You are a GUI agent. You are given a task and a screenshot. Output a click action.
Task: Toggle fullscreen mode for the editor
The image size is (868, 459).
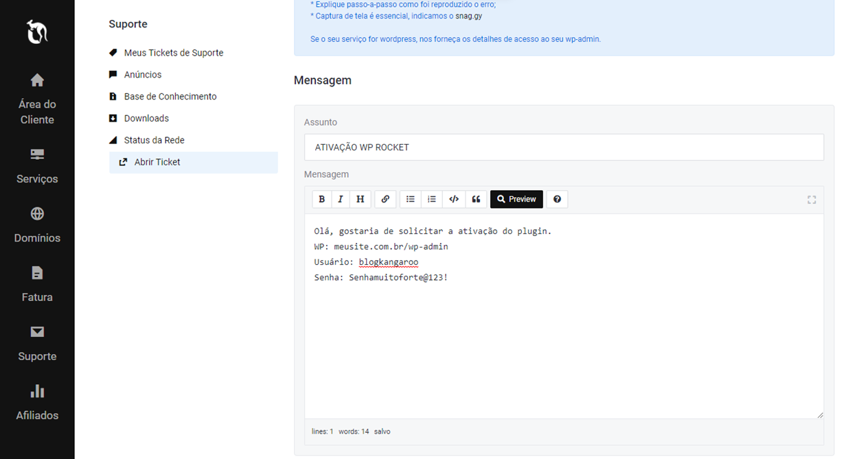(812, 200)
